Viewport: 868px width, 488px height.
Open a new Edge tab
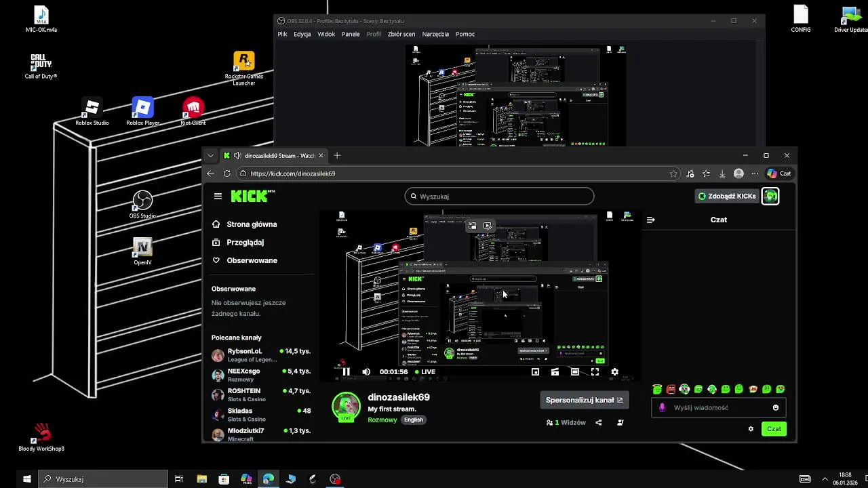coord(337,155)
